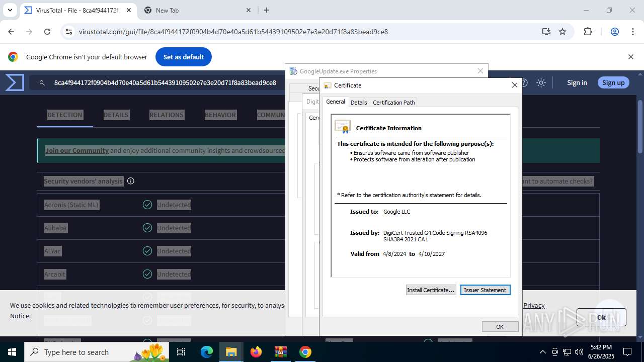Click the Alibaba vendor name

click(x=55, y=228)
